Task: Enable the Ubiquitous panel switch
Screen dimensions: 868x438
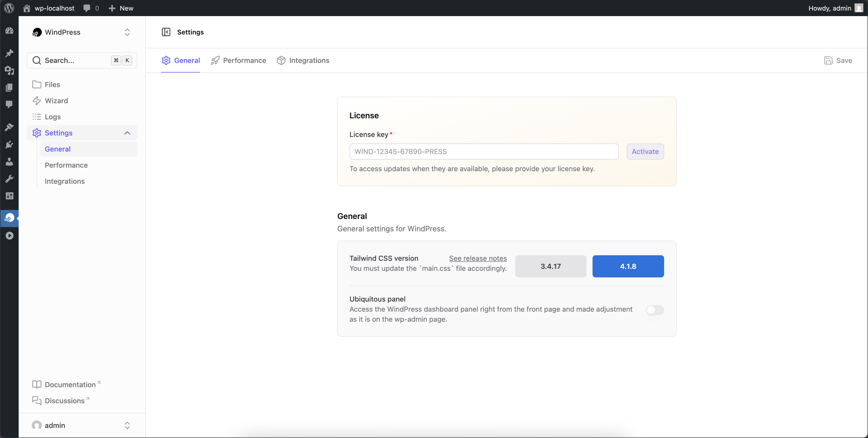Action: (655, 310)
